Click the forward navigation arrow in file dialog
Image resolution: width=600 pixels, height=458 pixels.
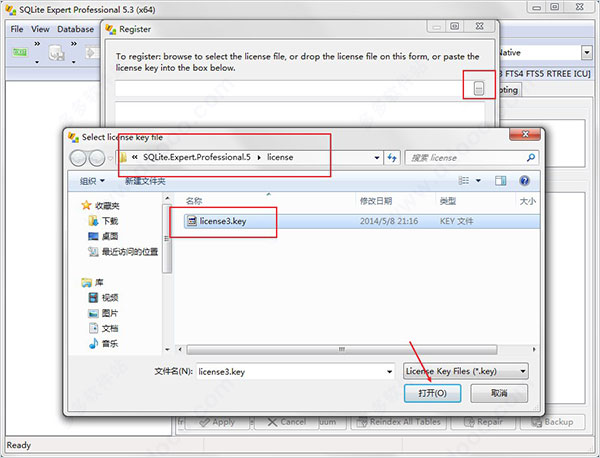(x=97, y=158)
